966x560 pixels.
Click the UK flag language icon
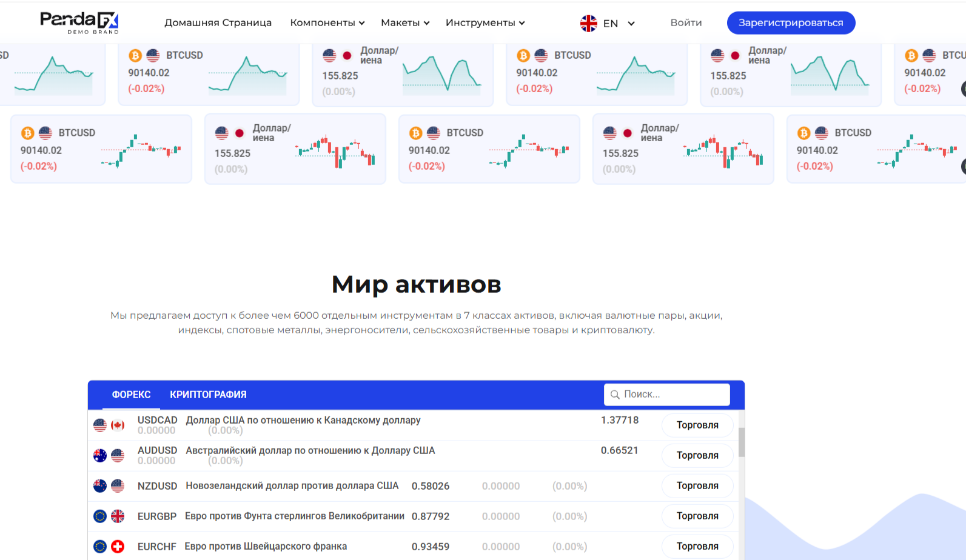(588, 23)
